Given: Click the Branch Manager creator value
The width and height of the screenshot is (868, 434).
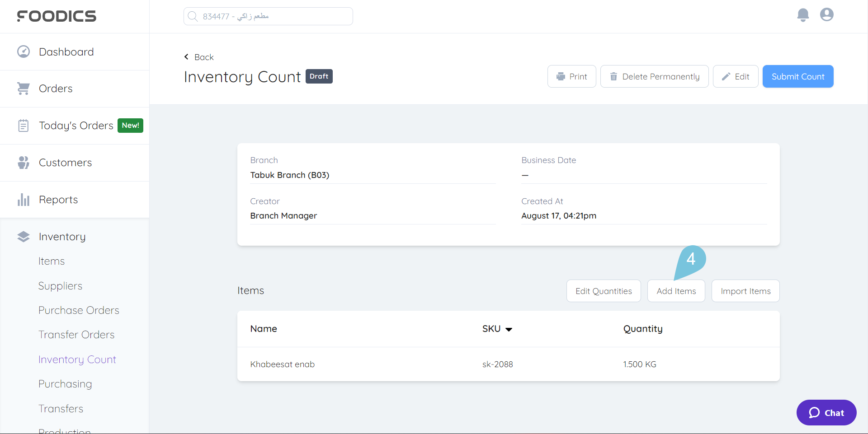Looking at the screenshot, I should (283, 216).
